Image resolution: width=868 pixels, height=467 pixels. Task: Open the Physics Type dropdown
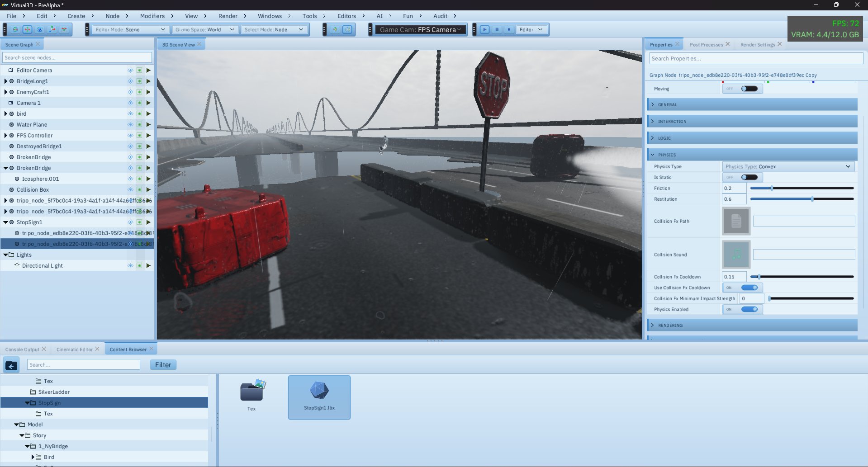pos(788,166)
